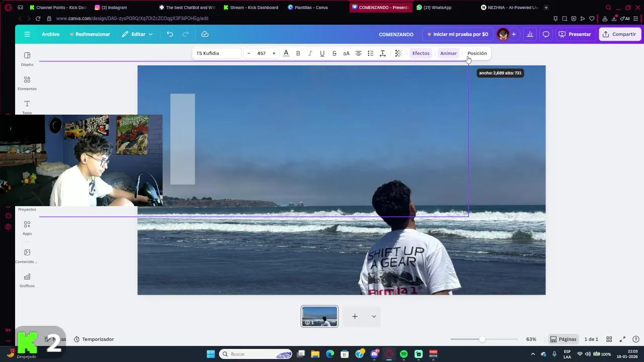Viewport: 644px width, 362px height.
Task: Add collaborator with plus next to avatar
Action: 514,34
